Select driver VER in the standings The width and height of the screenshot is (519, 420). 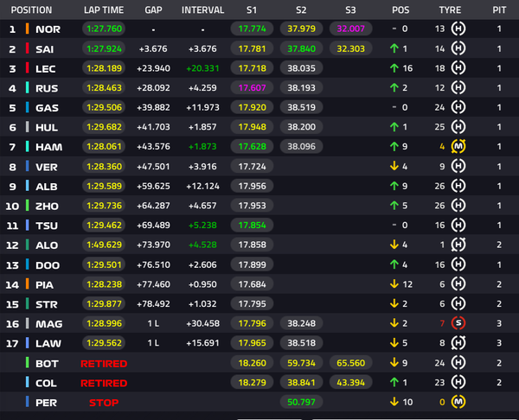[x=47, y=167]
